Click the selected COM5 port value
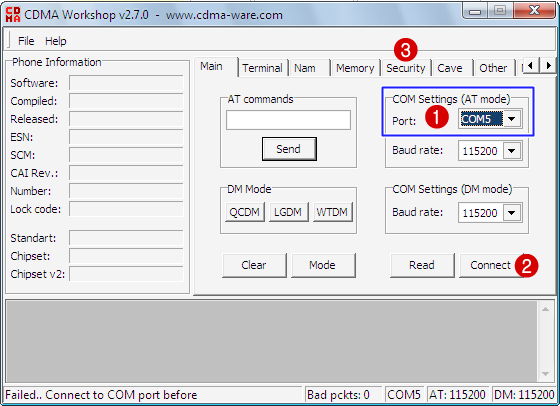This screenshot has width=560, height=406. 481,119
